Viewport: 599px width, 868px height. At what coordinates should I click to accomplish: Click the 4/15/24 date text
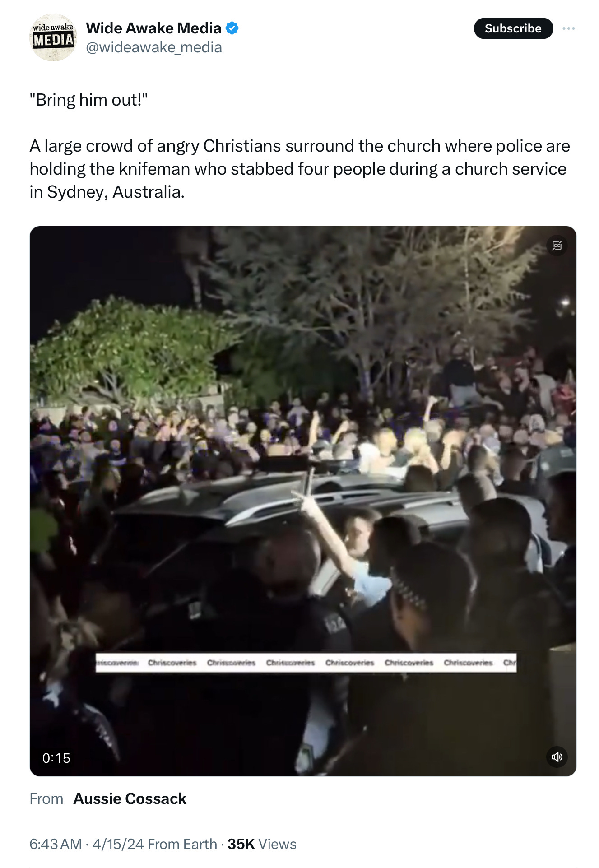[118, 844]
